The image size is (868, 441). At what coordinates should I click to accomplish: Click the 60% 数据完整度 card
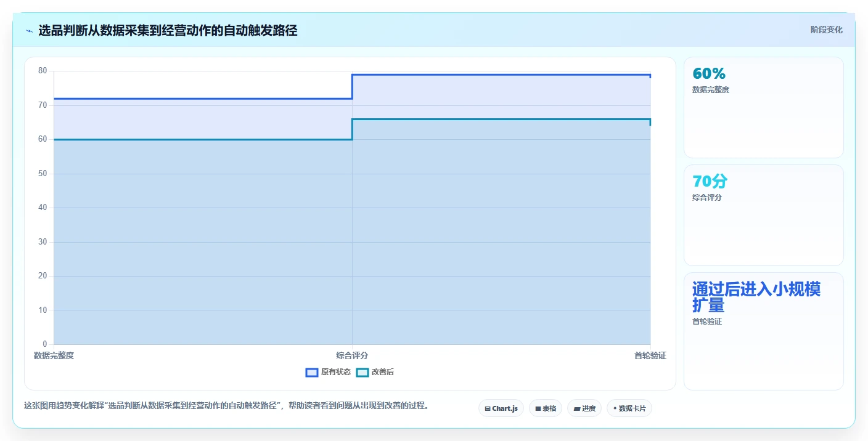pos(763,107)
